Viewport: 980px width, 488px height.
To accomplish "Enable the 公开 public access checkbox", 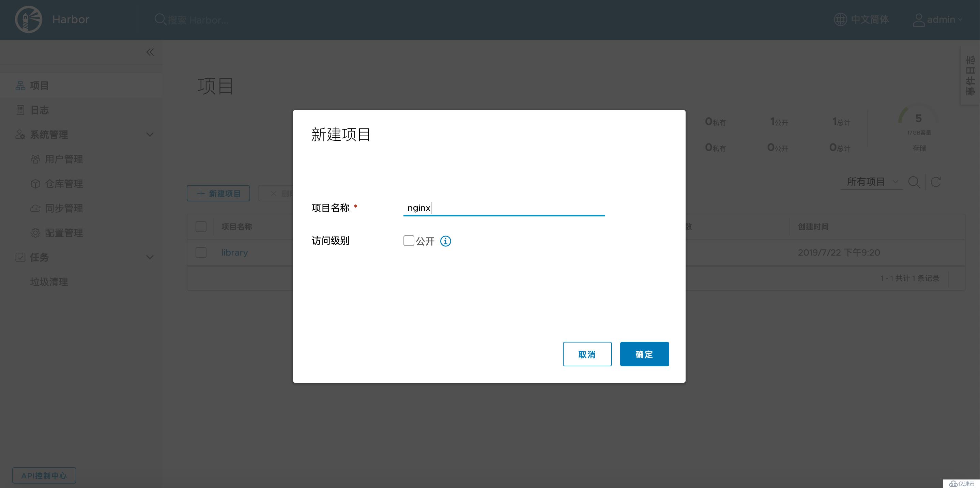I will (x=409, y=240).
